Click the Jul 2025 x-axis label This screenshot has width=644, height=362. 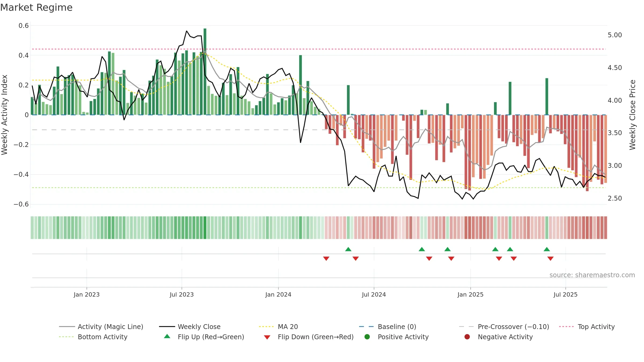tap(565, 294)
